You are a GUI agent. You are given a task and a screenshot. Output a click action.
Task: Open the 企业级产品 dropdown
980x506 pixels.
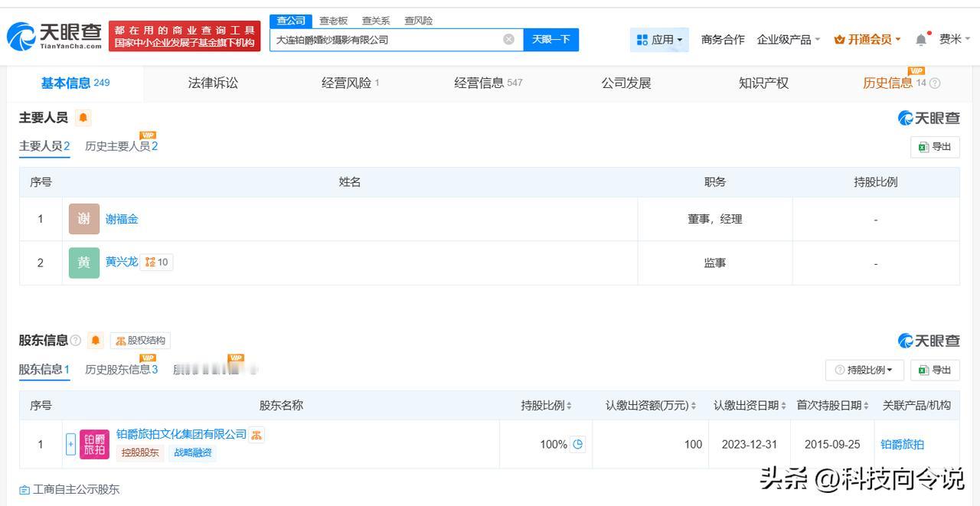click(789, 39)
